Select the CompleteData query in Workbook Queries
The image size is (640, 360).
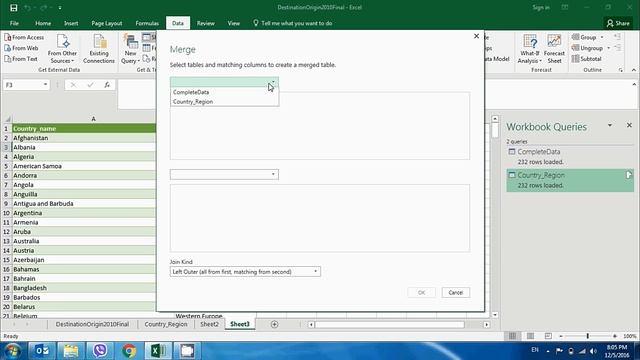570,157
